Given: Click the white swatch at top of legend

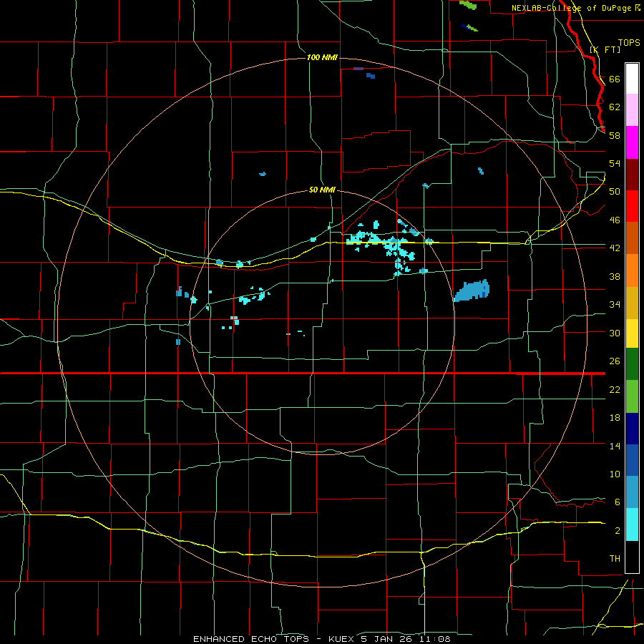Looking at the screenshot, I should (x=632, y=79).
